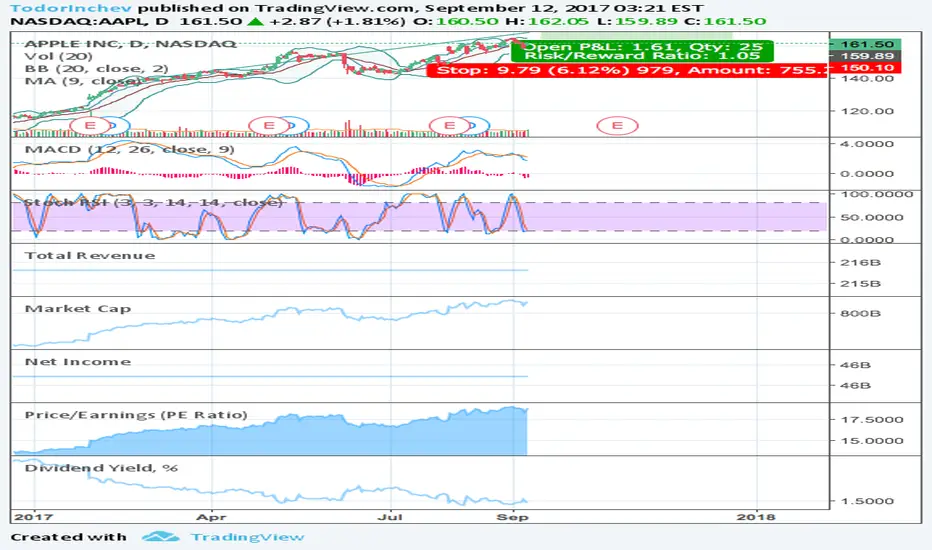Image resolution: width=932 pixels, height=550 pixels.
Task: Click the 'Created with' footer text
Action: pos(68,537)
